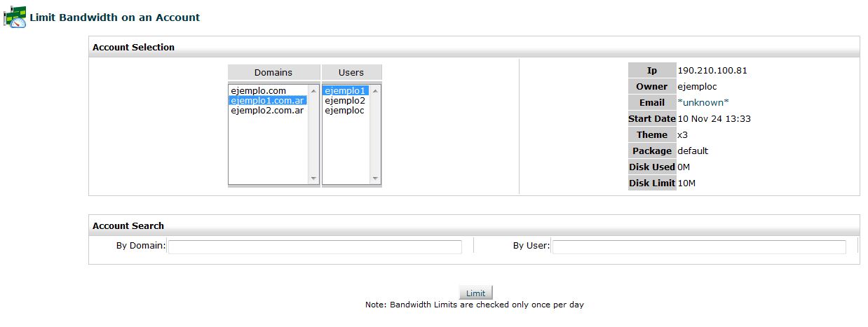
Task: Click the Account Selection section header
Action: click(x=133, y=47)
